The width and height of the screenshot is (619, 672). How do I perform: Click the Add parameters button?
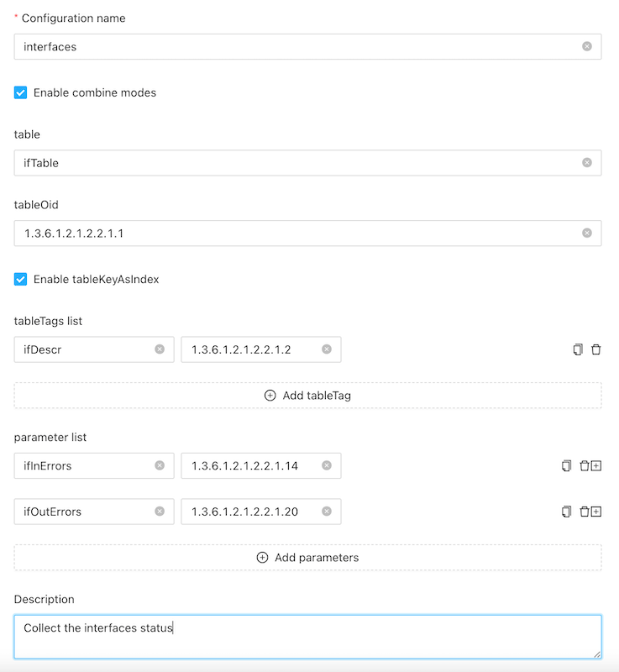[307, 557]
